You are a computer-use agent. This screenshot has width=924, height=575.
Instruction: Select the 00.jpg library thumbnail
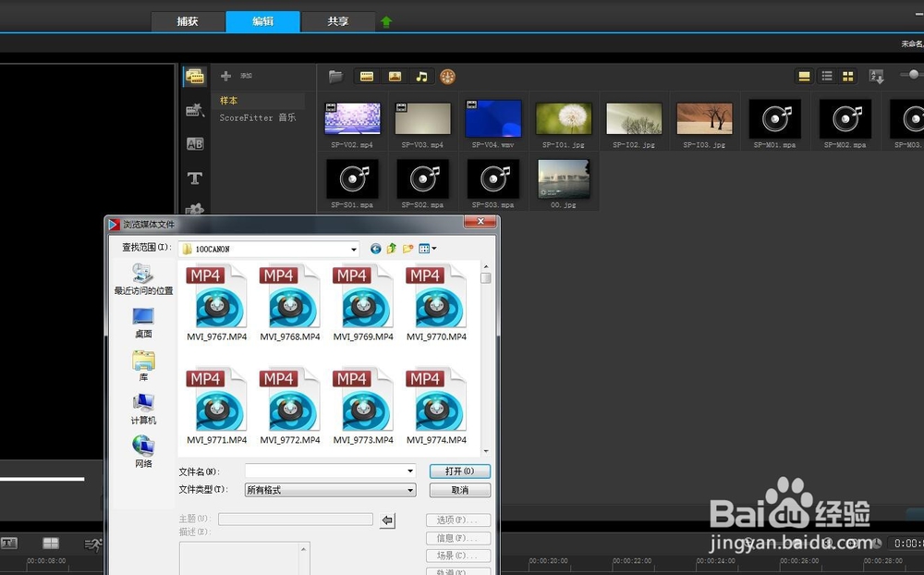[x=564, y=178]
